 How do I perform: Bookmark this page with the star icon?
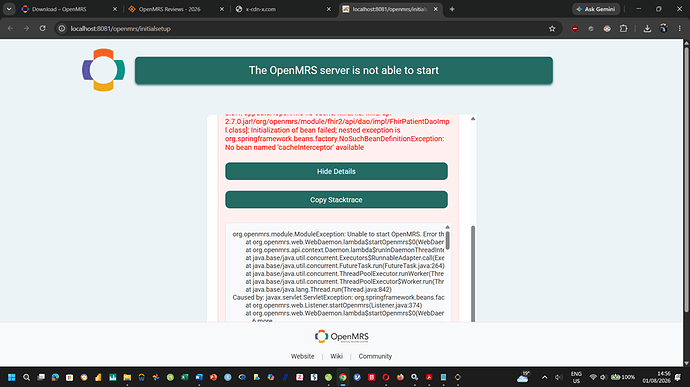(x=552, y=28)
